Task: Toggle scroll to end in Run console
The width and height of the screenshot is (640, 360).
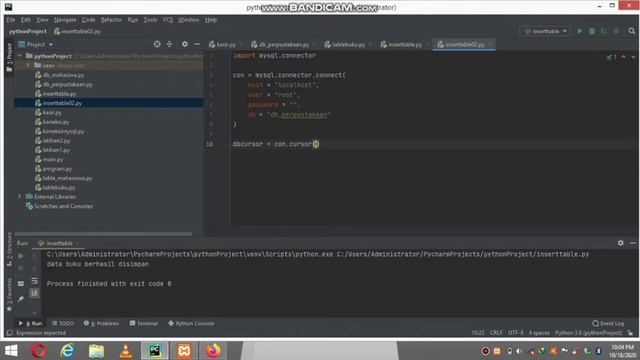Action: click(35, 293)
